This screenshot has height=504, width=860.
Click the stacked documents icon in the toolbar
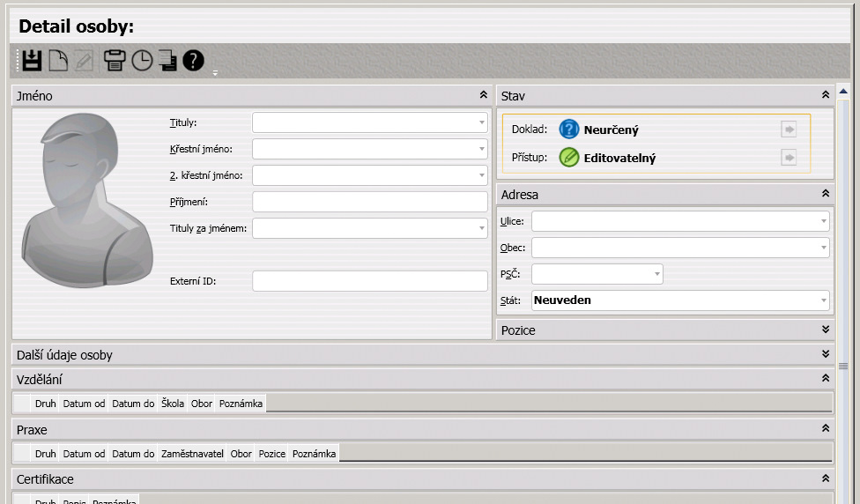coord(167,61)
